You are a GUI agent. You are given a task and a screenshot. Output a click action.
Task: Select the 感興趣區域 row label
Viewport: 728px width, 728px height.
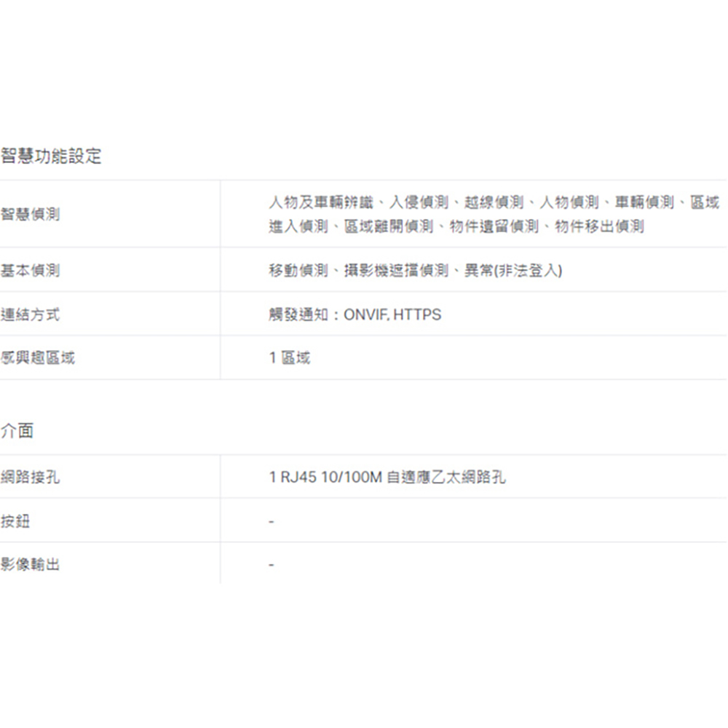tap(38, 357)
